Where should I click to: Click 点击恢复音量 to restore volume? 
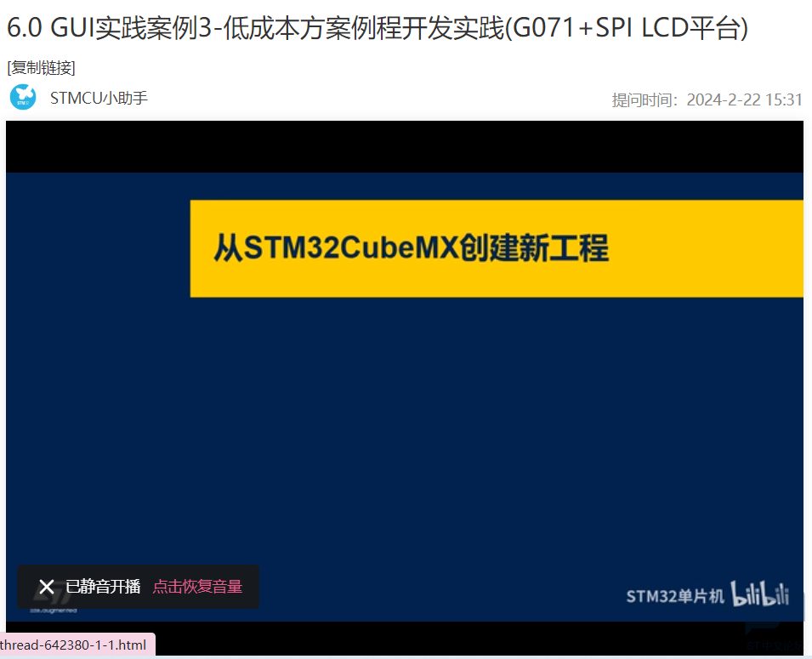click(197, 587)
